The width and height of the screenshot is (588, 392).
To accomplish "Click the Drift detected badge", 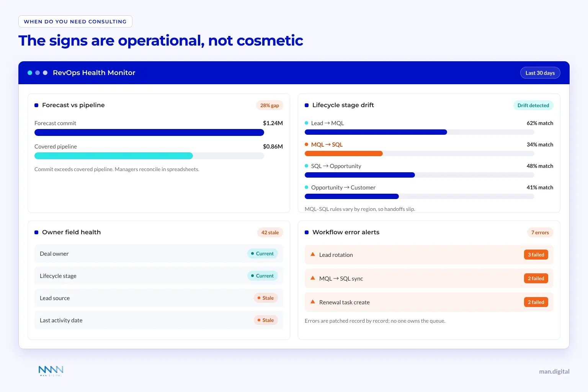I will [x=533, y=105].
